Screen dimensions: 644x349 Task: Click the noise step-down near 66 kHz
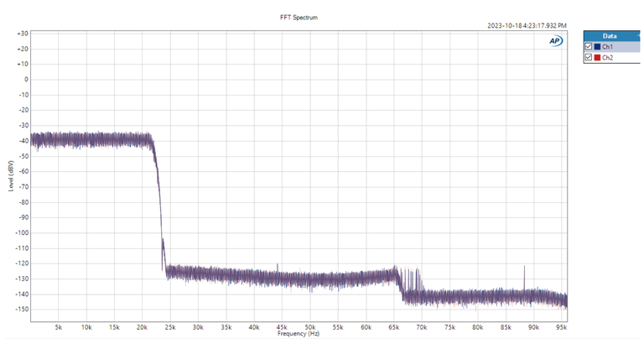(x=399, y=285)
